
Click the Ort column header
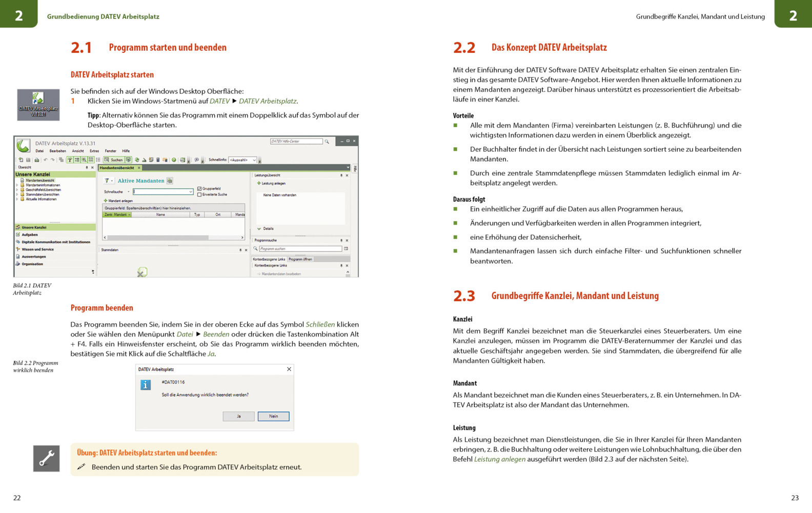tap(218, 214)
